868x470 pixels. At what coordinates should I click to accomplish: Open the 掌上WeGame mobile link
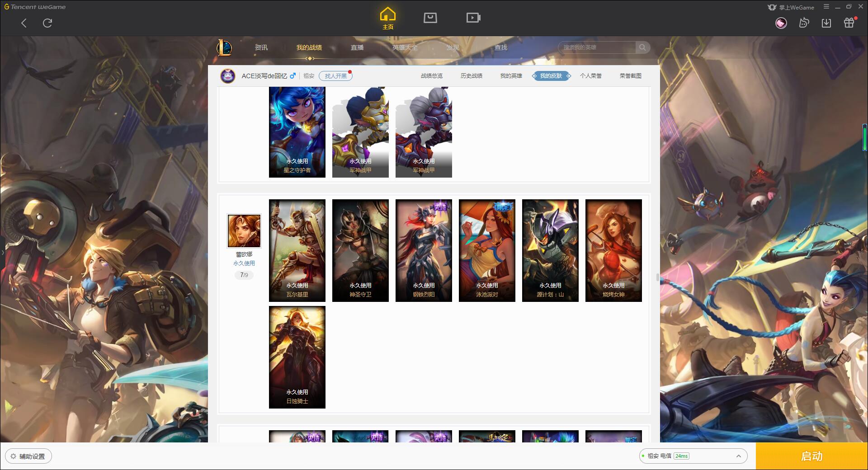tap(791, 7)
